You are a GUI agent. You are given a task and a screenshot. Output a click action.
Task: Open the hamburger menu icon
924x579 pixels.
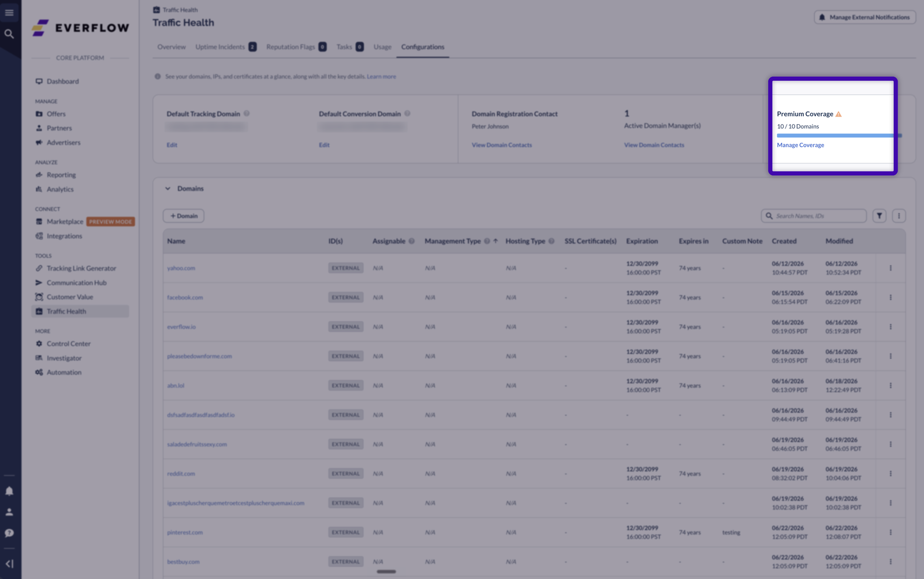(x=9, y=12)
